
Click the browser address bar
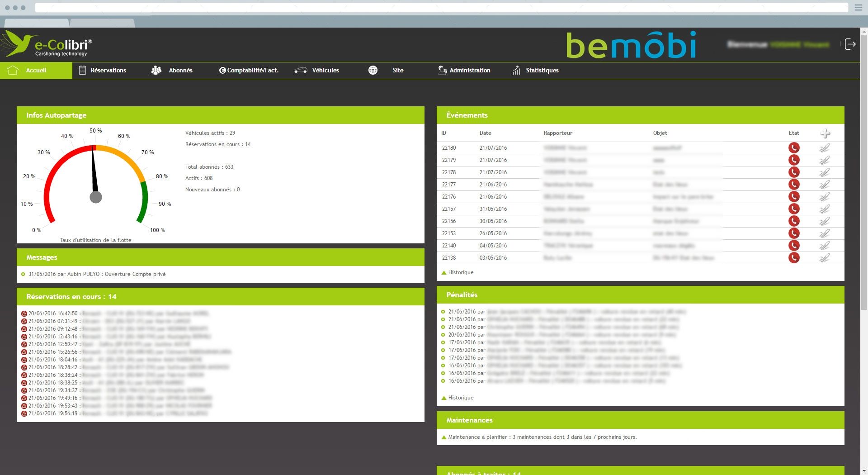(x=441, y=7)
